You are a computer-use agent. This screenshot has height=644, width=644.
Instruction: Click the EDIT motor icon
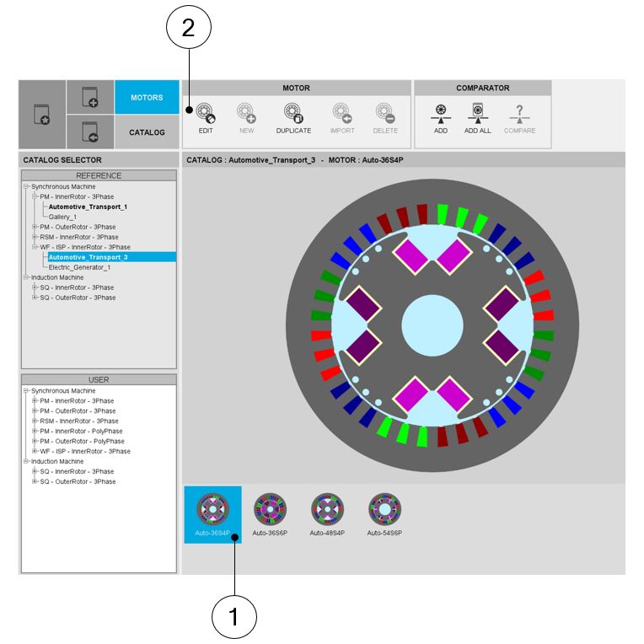click(x=206, y=113)
